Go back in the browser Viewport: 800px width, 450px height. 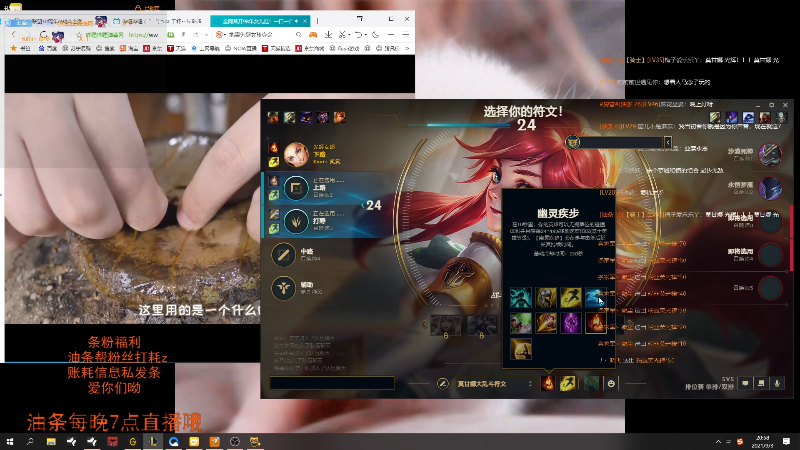[14, 35]
